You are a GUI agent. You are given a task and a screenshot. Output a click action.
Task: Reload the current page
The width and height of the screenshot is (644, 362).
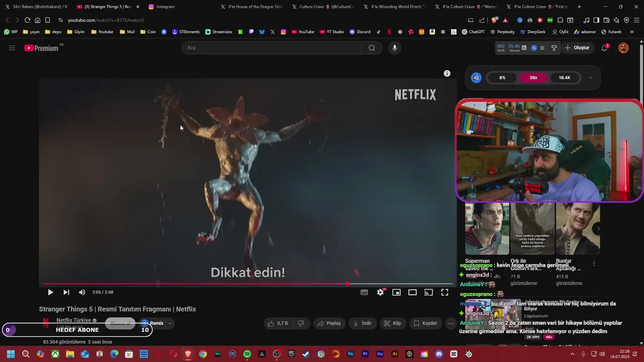[27, 20]
